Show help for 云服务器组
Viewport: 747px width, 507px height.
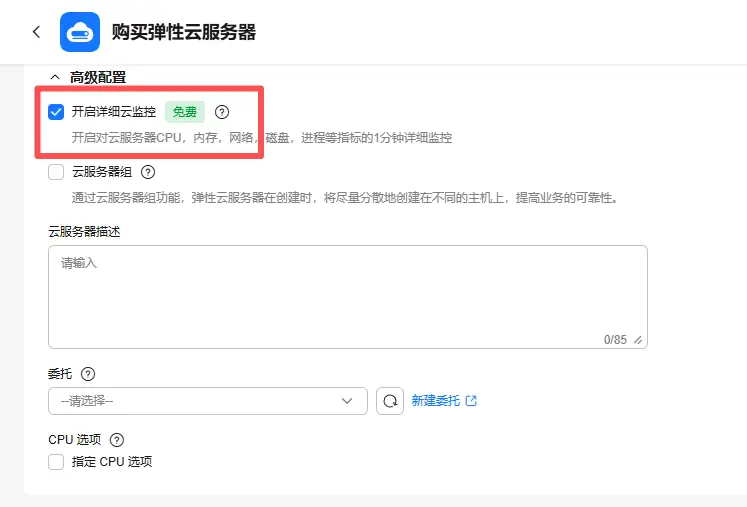(x=148, y=172)
